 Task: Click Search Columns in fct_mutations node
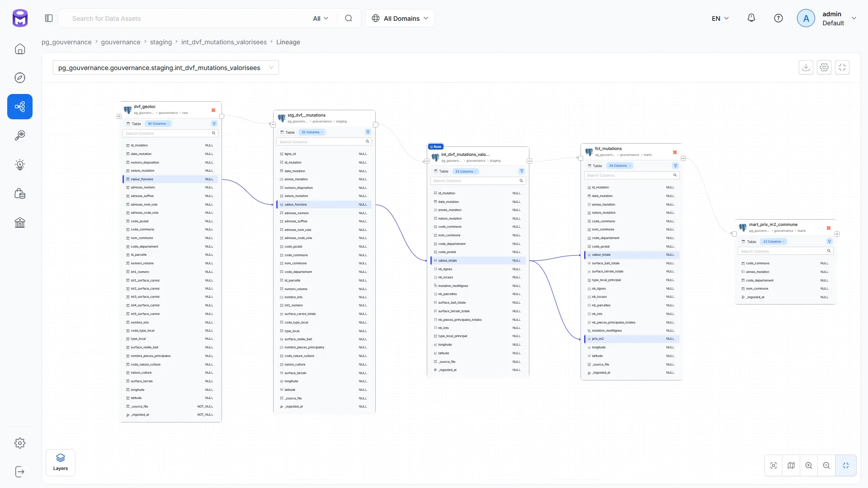pyautogui.click(x=632, y=175)
